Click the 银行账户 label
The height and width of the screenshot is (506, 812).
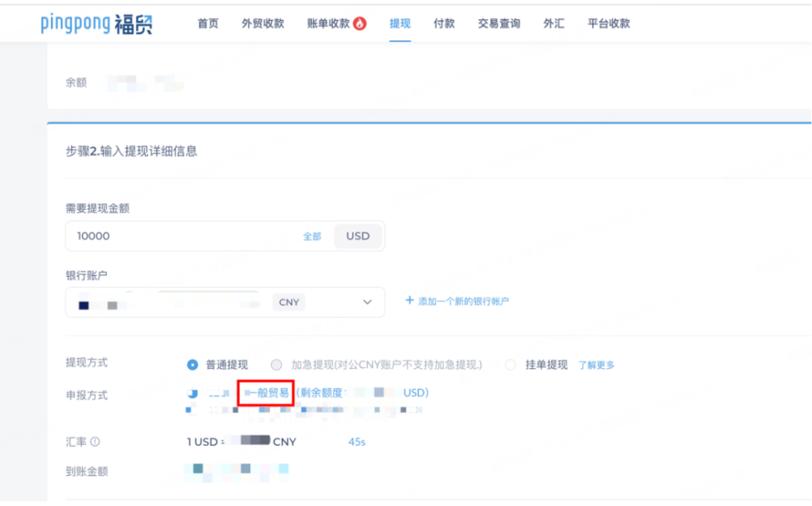pyautogui.click(x=87, y=276)
